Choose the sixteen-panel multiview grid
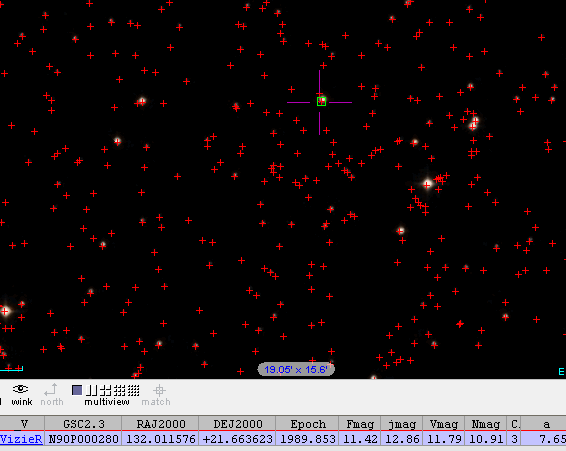This screenshot has width=566, height=451. pos(134,390)
